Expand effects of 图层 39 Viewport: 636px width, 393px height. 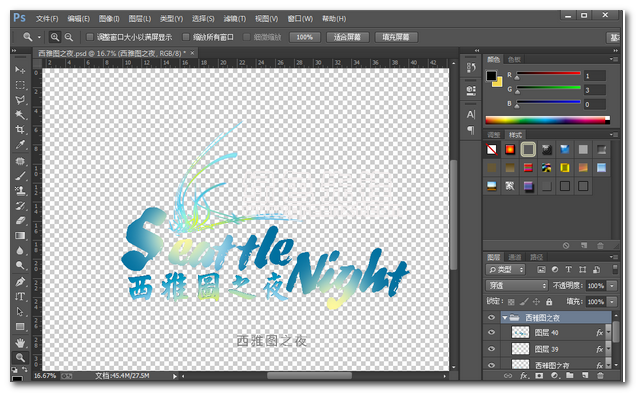pos(608,349)
